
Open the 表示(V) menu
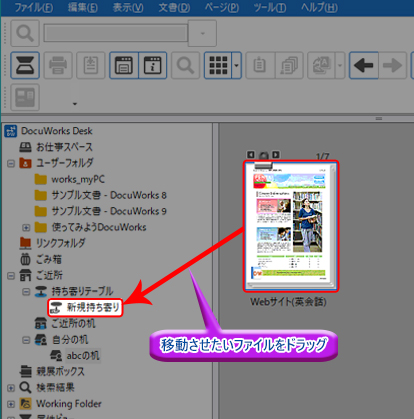coord(128,7)
